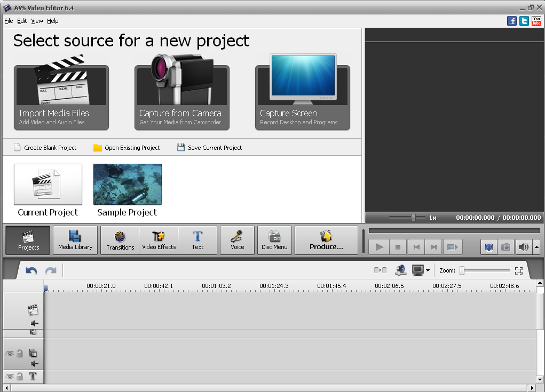
Task: Click the Facebook icon
Action: (511, 21)
